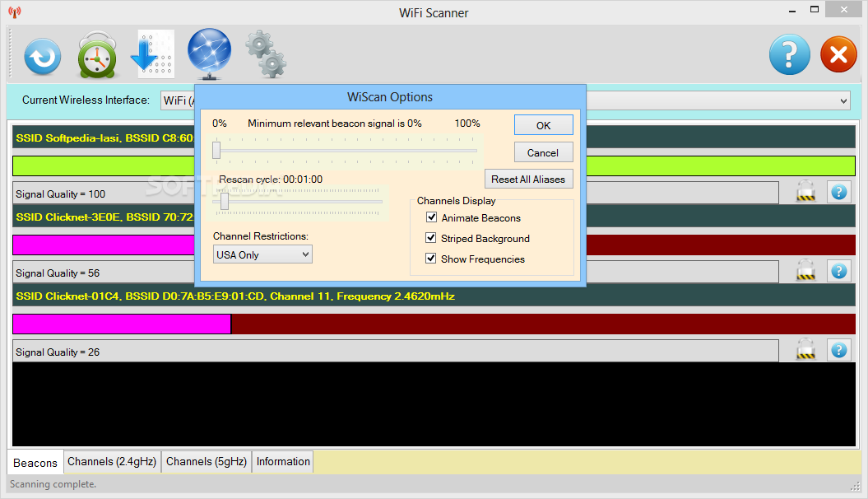Click the padlock icon for Signal Quality 56
Viewport: 868px width, 499px height.
[x=805, y=271]
